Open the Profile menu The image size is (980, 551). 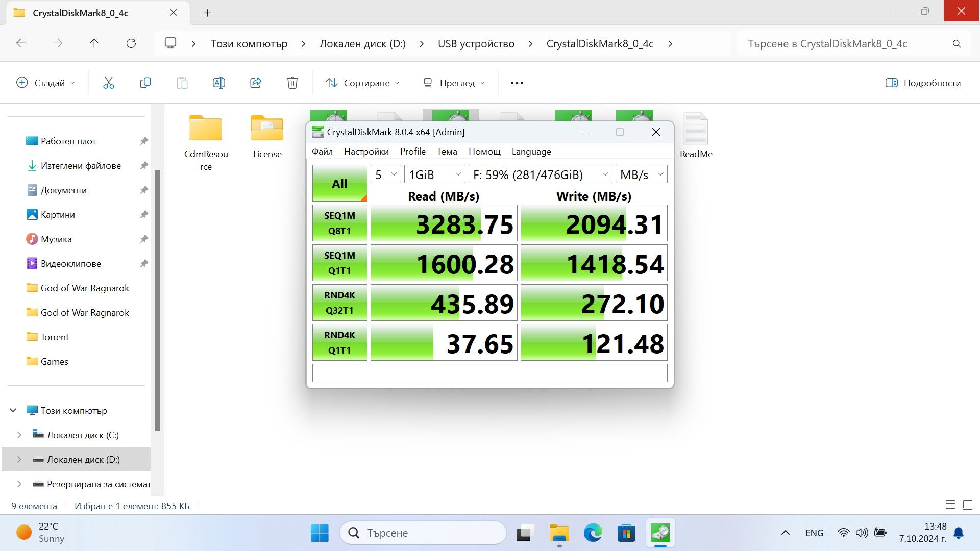click(x=412, y=152)
